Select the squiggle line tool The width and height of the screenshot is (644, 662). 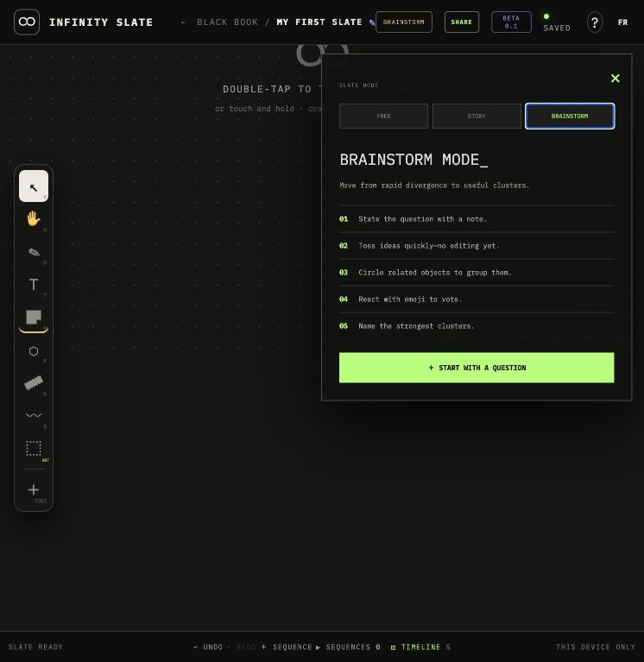pos(34,415)
